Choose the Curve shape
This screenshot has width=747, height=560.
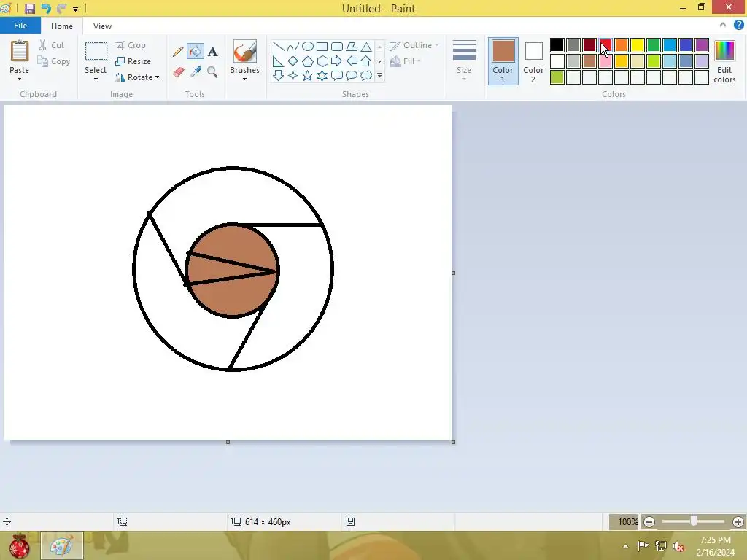point(293,47)
